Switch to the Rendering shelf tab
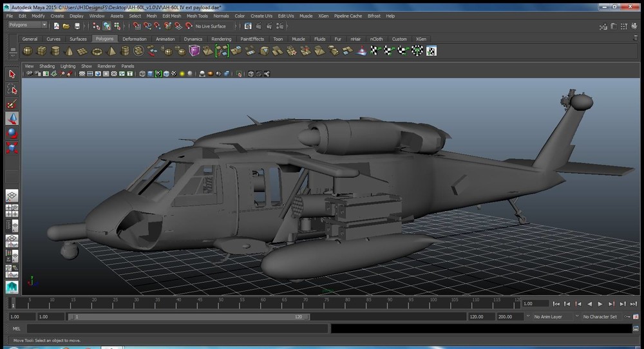 click(221, 39)
